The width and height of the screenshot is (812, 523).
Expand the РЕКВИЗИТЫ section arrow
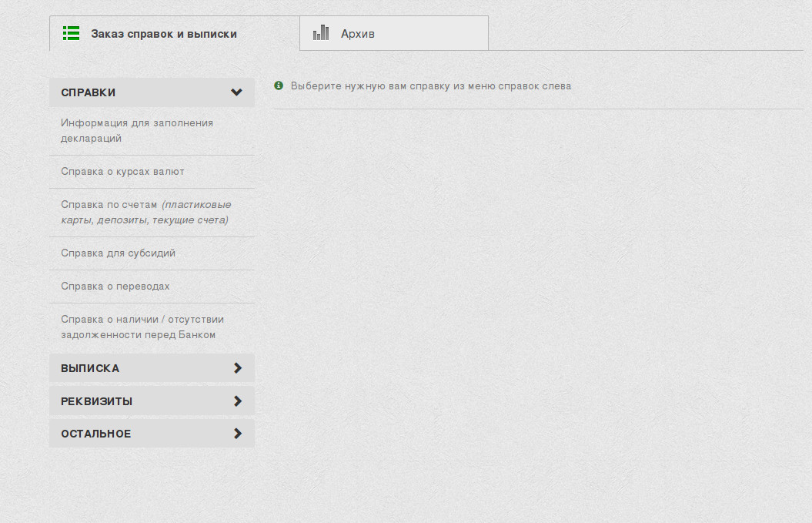[x=238, y=401]
